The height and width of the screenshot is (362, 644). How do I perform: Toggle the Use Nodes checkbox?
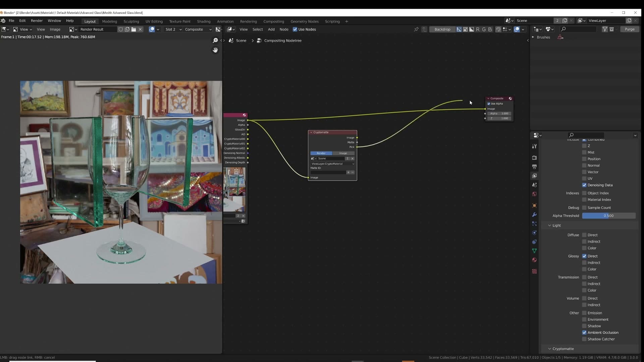(x=295, y=29)
